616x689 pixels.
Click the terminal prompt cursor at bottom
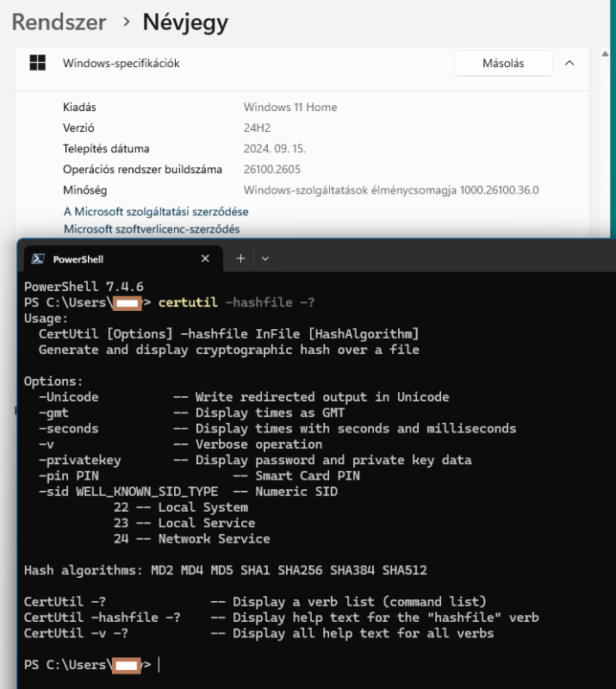coord(159,664)
